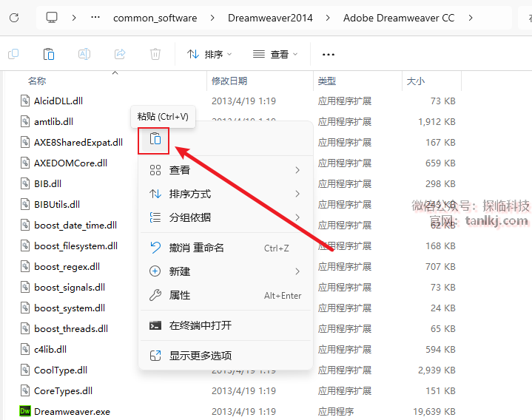Choose 属性 from the context menu
This screenshot has height=420, width=532.
click(x=225, y=295)
